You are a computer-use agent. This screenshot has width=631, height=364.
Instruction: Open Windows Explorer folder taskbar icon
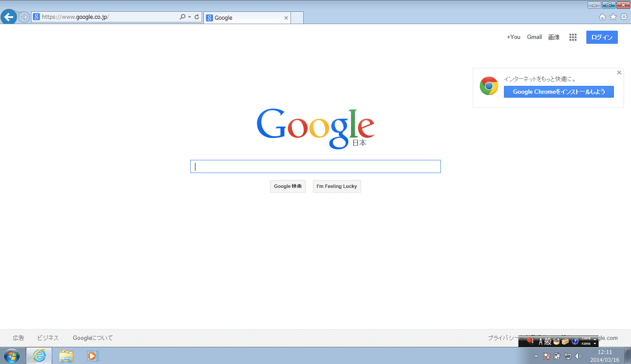[x=66, y=356]
